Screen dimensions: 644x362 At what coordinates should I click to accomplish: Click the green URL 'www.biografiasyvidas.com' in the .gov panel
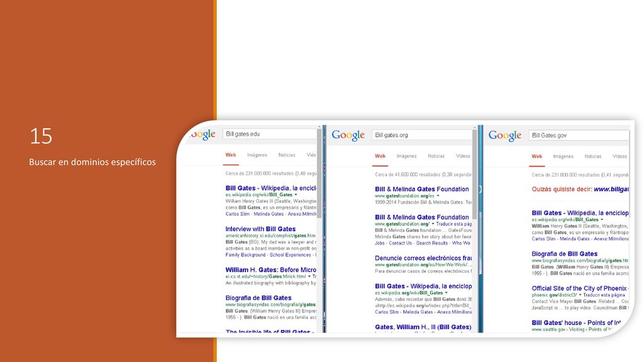580,261
